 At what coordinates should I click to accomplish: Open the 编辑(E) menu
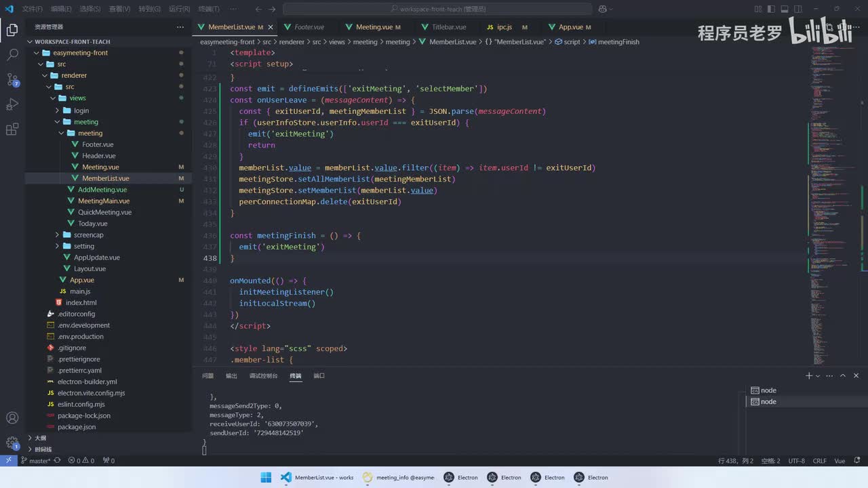click(x=61, y=9)
